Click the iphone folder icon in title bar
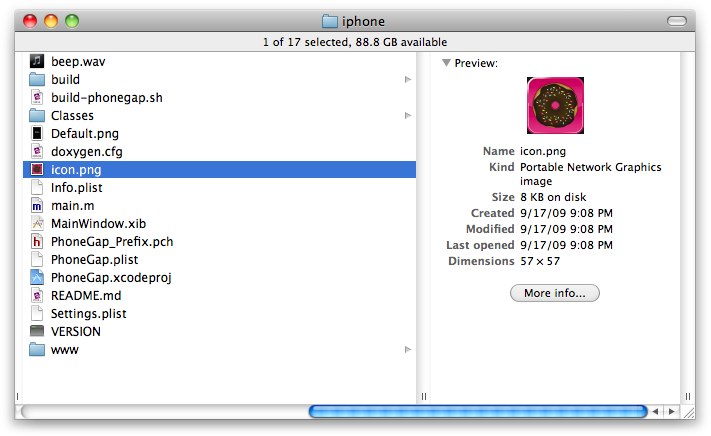 coord(330,21)
